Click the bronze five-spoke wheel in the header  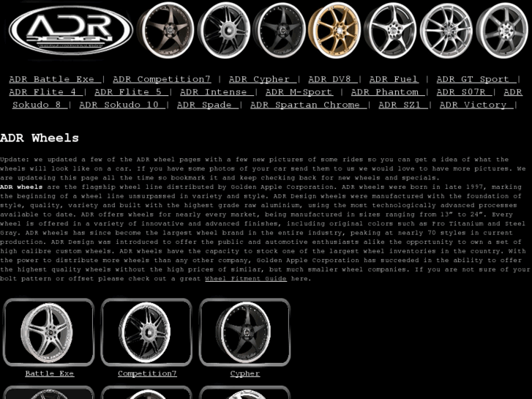[x=165, y=30]
